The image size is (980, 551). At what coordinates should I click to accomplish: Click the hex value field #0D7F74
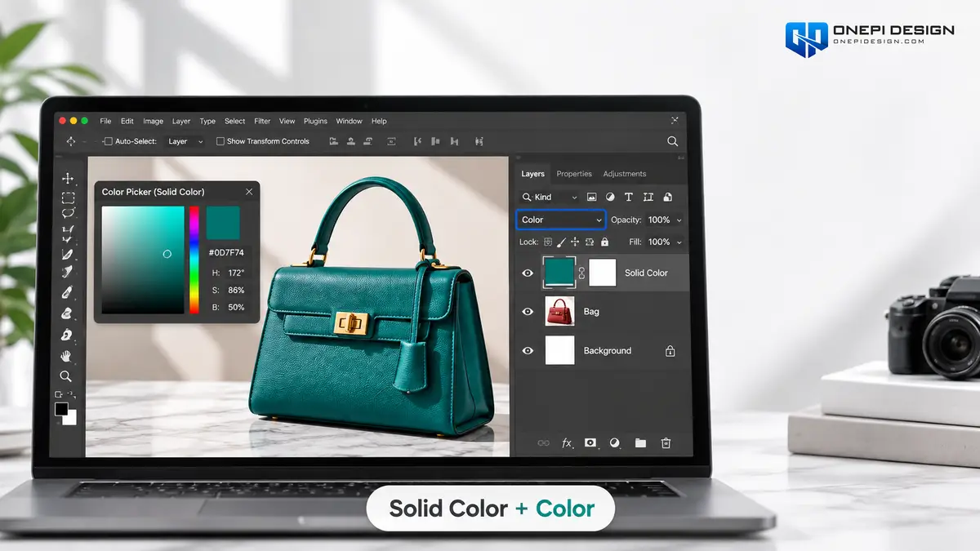226,253
